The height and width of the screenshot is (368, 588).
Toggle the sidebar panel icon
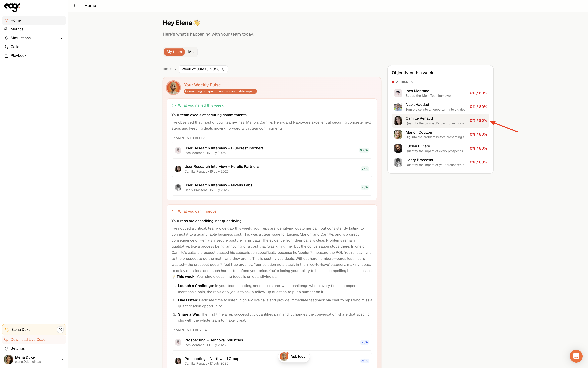[x=76, y=6]
